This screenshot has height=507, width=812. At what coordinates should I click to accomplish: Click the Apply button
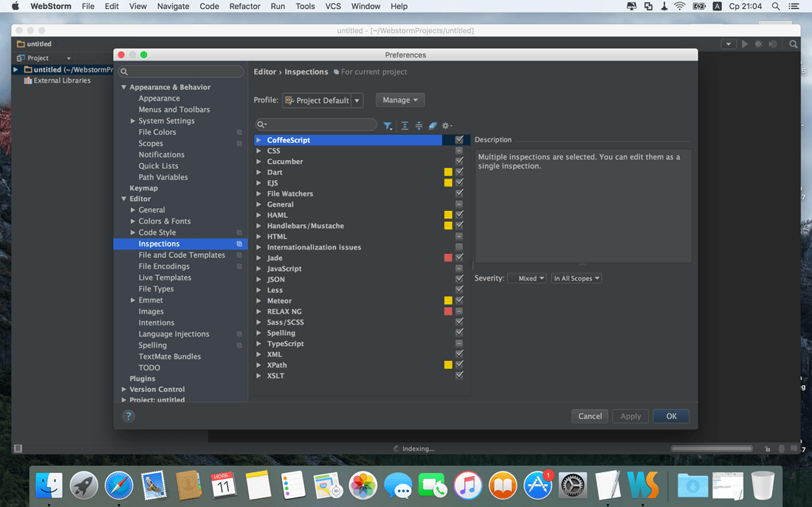[630, 415]
